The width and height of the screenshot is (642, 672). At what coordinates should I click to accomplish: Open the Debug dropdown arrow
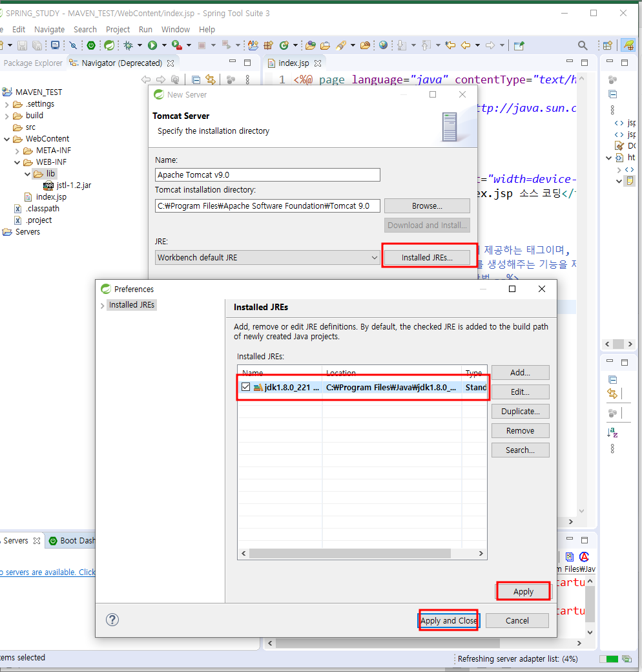(140, 45)
